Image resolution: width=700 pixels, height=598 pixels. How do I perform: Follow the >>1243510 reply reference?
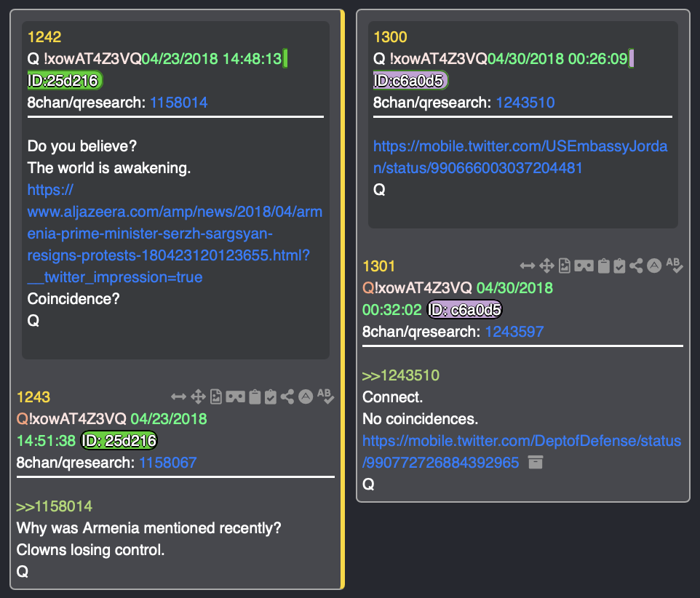[x=401, y=375]
